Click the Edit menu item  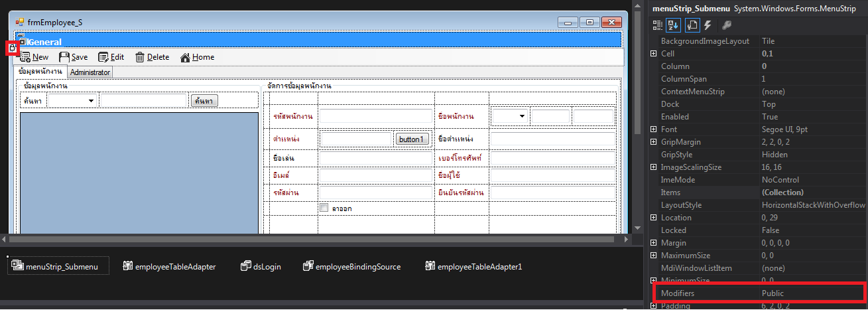(111, 57)
